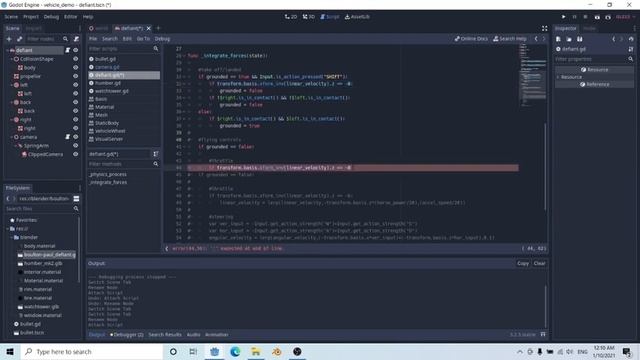Switch to the 3D workspace
Viewport: 640px width, 360px height.
[309, 17]
